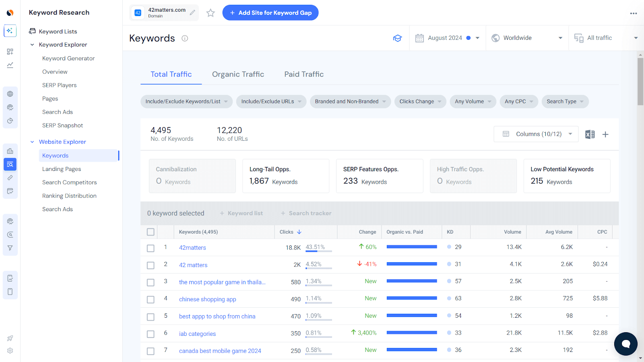Image resolution: width=644 pixels, height=362 pixels.
Task: Export the keyword table to Excel
Action: [x=590, y=134]
